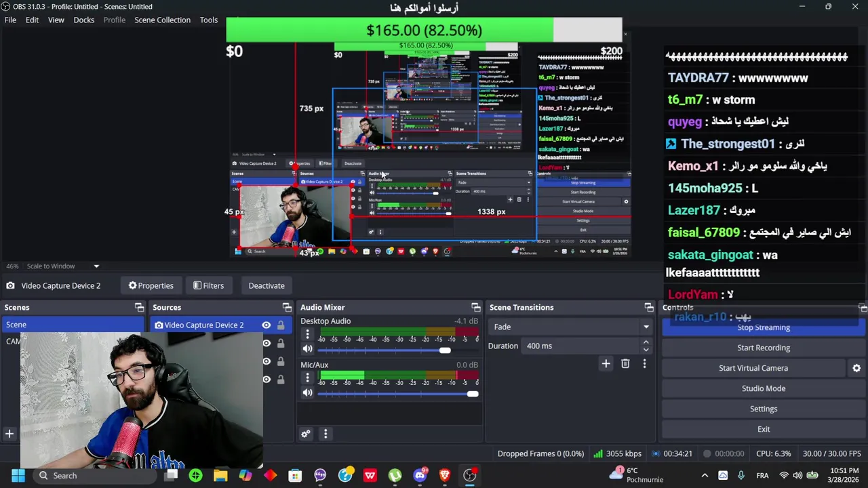Open uTorrent from taskbar
Viewport: 868px width, 488px height.
(395, 476)
